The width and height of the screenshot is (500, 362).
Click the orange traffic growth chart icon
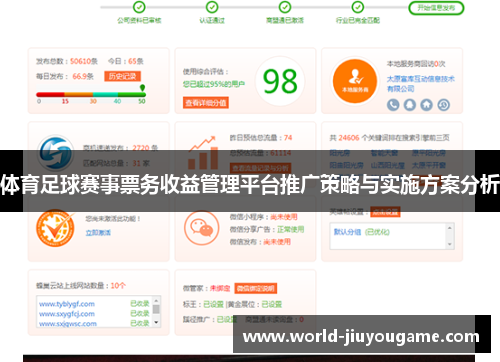[x=203, y=153]
